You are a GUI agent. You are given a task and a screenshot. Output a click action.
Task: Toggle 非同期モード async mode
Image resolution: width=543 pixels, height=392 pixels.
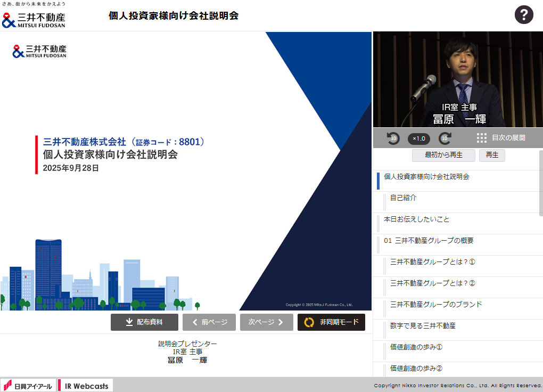pos(331,322)
